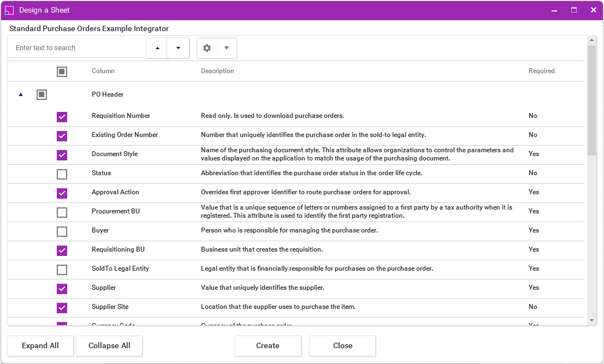This screenshot has width=604, height=364.
Task: Click the scrollbar up arrow
Action: (591, 40)
